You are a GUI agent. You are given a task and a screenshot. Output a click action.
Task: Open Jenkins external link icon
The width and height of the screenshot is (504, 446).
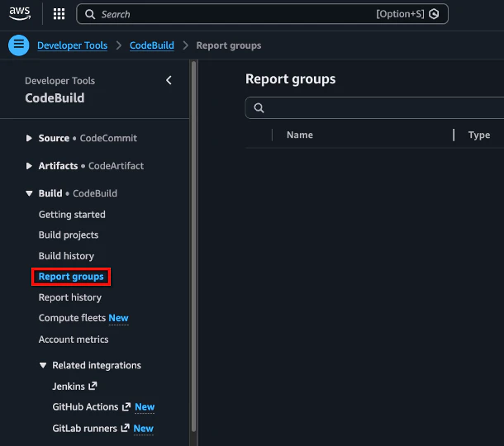coord(93,386)
